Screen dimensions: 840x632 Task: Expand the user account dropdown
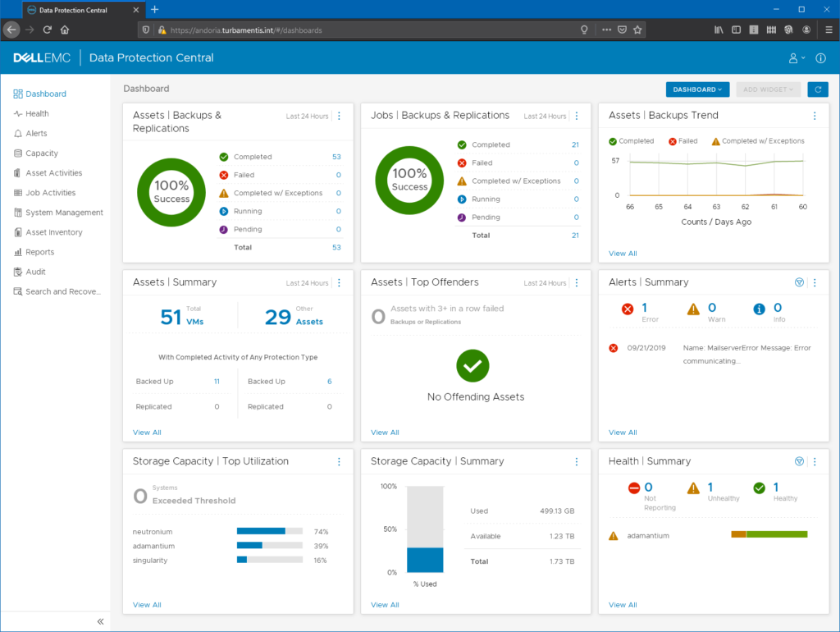tap(796, 58)
